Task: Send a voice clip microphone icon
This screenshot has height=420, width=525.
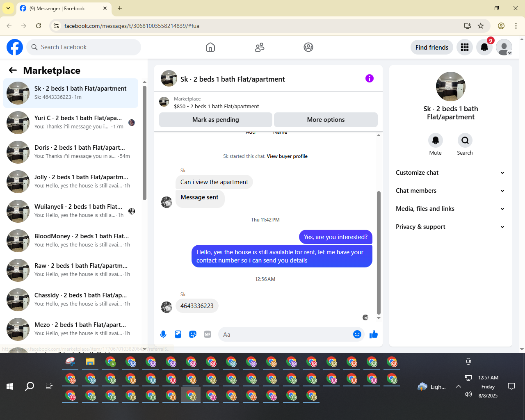Action: (163, 334)
